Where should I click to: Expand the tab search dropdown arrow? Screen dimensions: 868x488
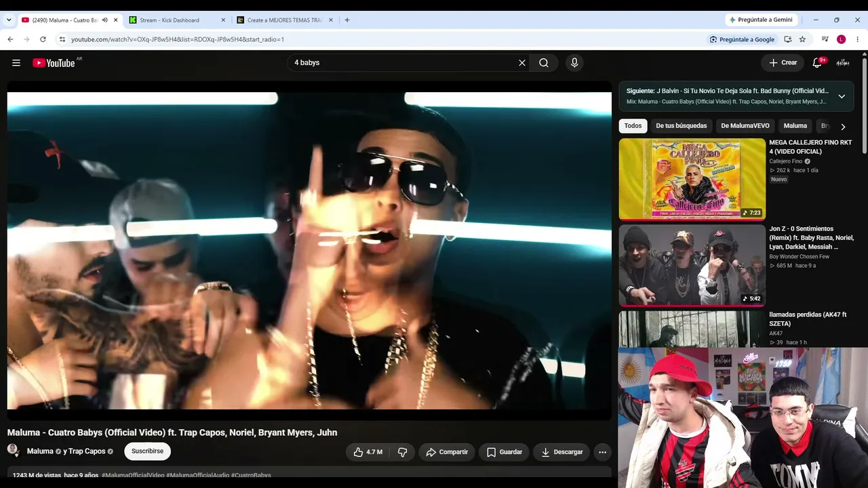pos(9,20)
